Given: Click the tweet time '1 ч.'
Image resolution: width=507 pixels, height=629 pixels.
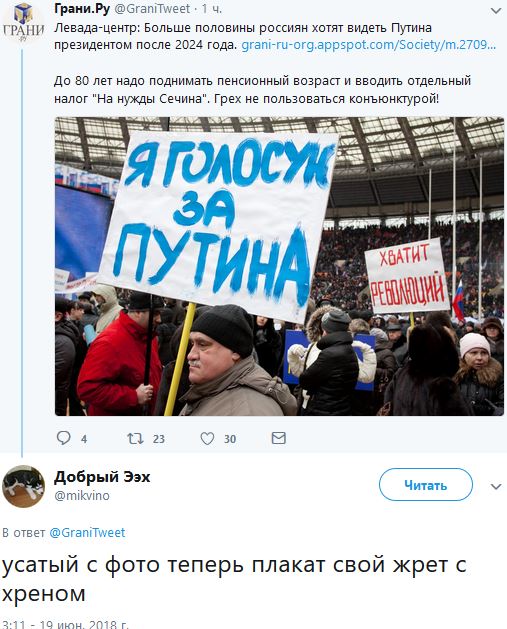Looking at the screenshot, I should pos(211,9).
